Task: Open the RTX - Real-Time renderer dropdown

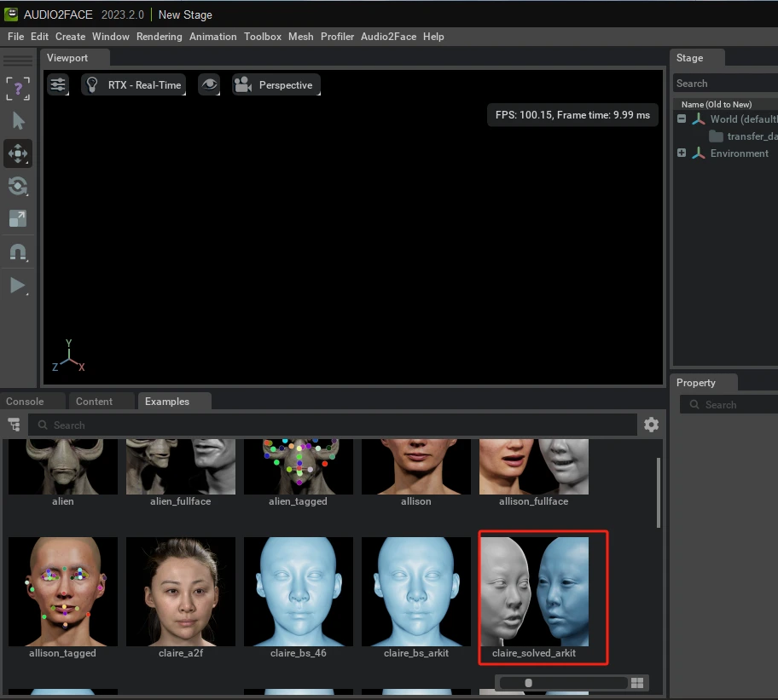Action: point(134,84)
